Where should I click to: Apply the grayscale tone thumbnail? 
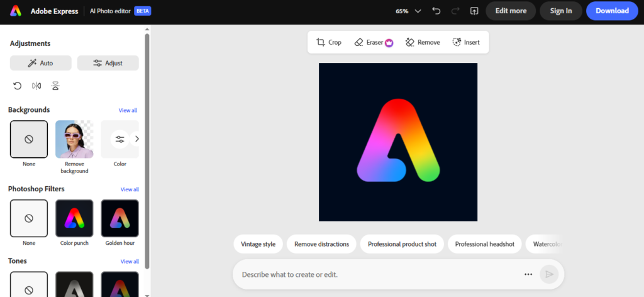(x=74, y=284)
